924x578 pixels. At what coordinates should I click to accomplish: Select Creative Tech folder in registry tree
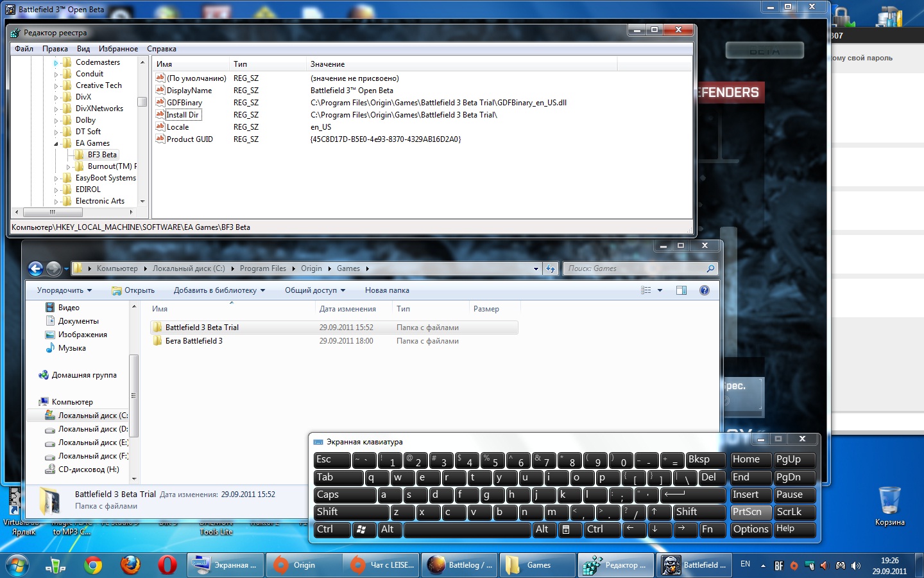pyautogui.click(x=98, y=85)
